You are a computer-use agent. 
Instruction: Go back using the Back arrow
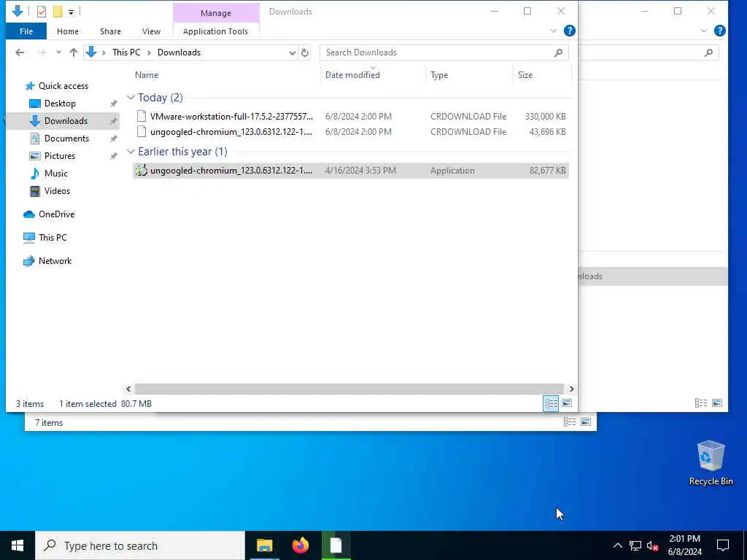click(20, 52)
